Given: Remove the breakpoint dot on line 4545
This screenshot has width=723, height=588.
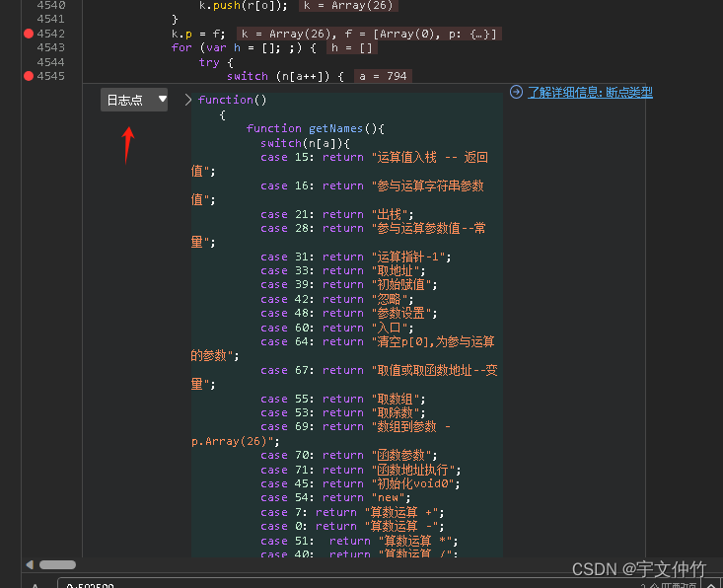Looking at the screenshot, I should [29, 76].
